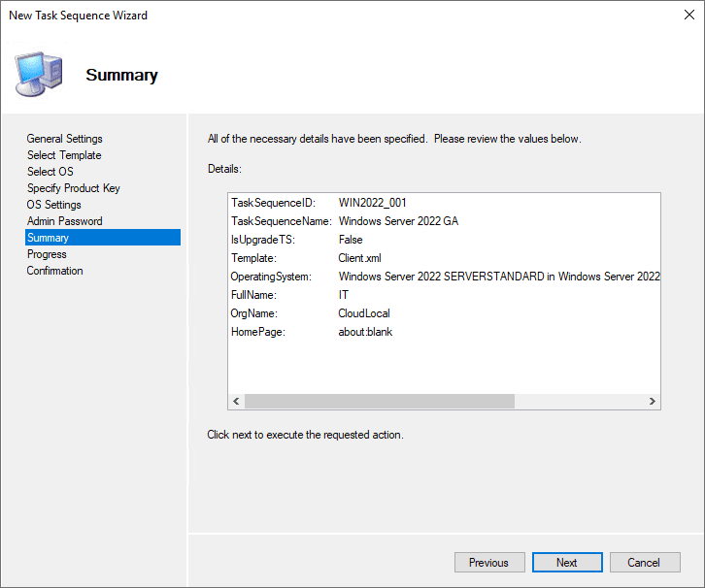Click the OrgName label in Details
Viewport: 705px width, 588px height.
tap(254, 313)
